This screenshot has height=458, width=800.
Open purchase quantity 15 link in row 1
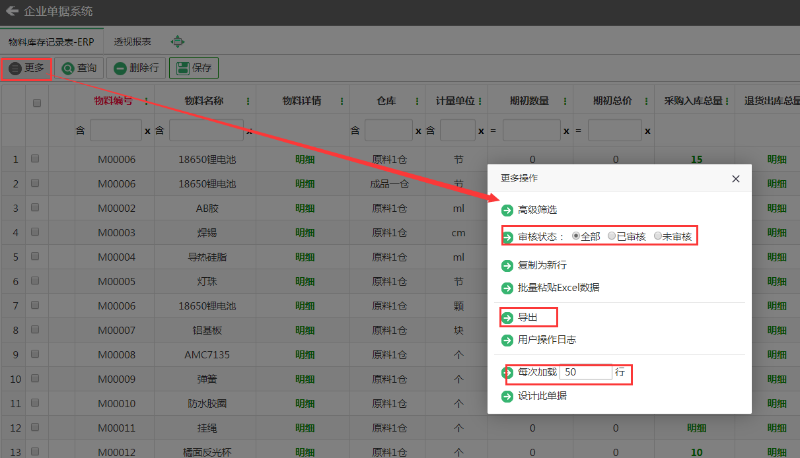click(696, 159)
